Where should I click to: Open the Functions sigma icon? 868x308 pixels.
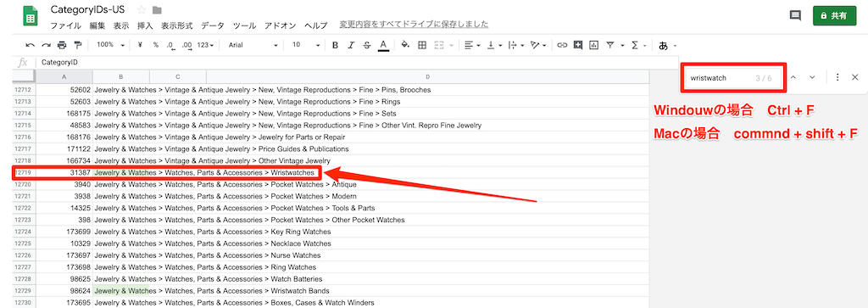tap(635, 46)
